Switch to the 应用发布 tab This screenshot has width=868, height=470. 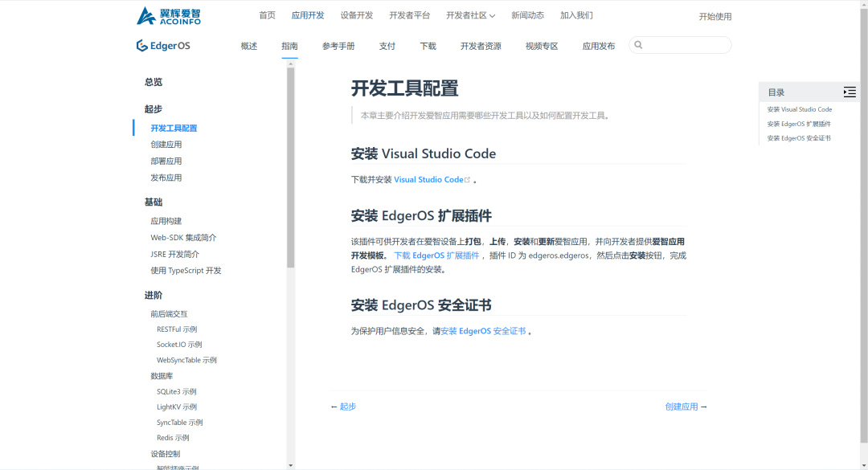coord(599,46)
